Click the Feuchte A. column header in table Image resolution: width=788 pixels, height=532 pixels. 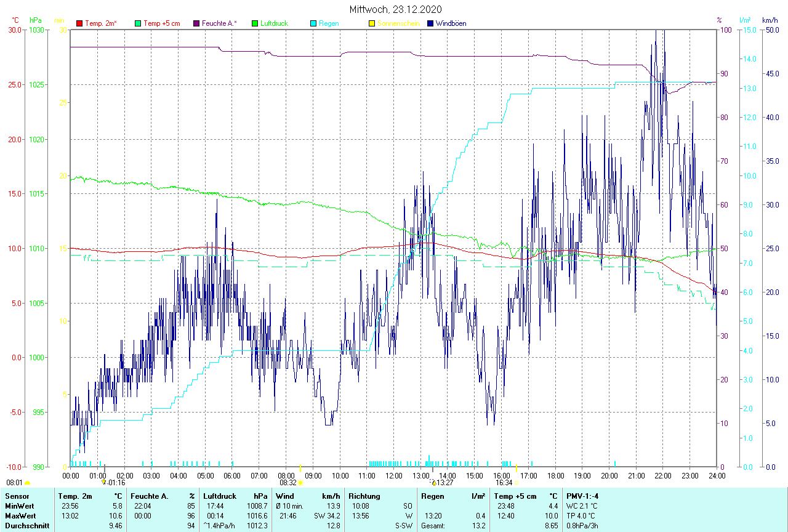point(150,496)
